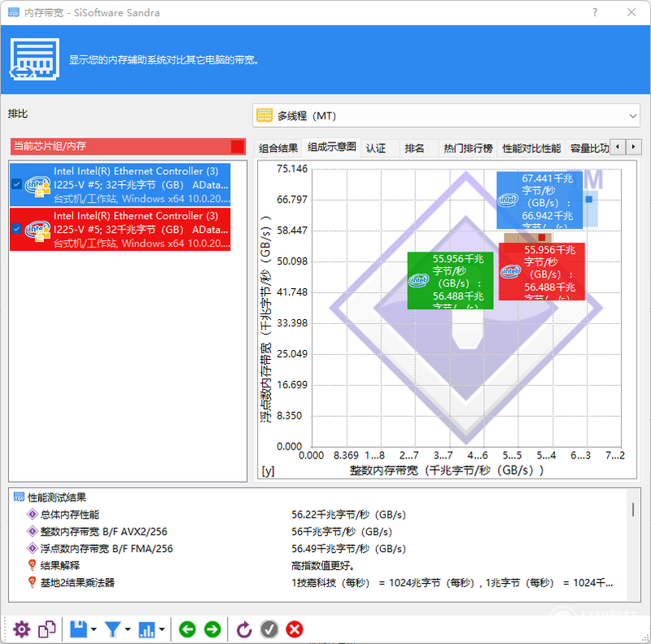Click the 结果解释 row label

point(59,566)
